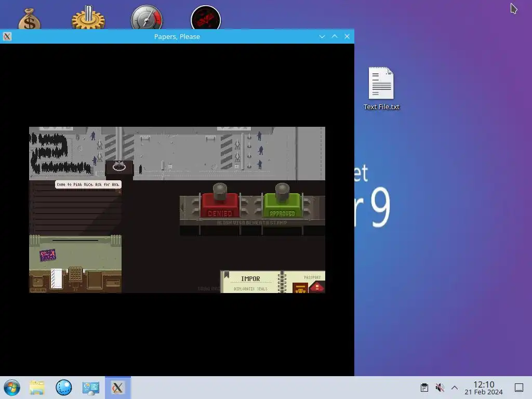Open the Papers, Please window menu X icon
This screenshot has height=399, width=532.
click(x=7, y=36)
